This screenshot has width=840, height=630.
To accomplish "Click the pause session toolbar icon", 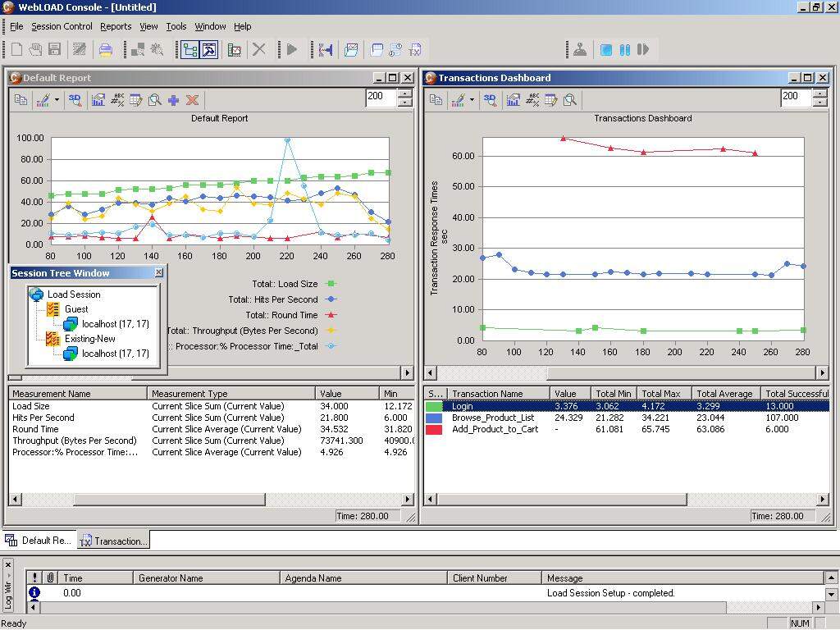I will click(624, 50).
